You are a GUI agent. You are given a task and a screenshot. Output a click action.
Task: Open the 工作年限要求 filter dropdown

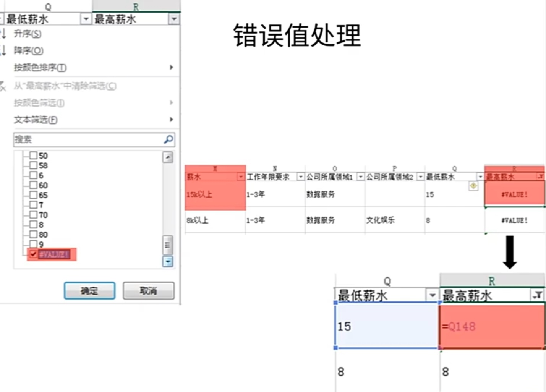[301, 177]
